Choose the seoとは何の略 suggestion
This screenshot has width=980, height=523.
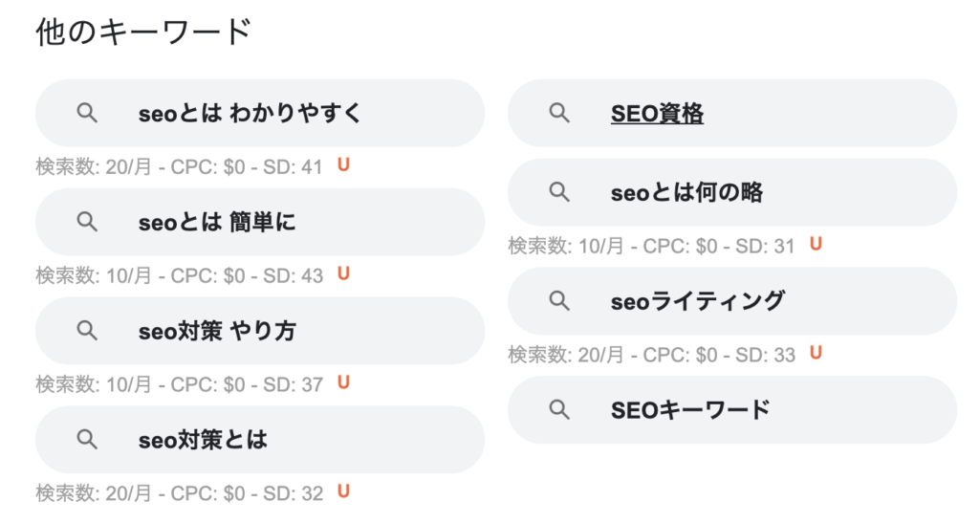[686, 193]
